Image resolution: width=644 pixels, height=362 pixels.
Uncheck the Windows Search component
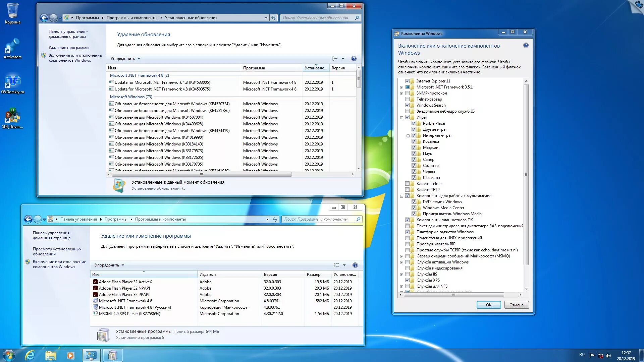tap(408, 105)
